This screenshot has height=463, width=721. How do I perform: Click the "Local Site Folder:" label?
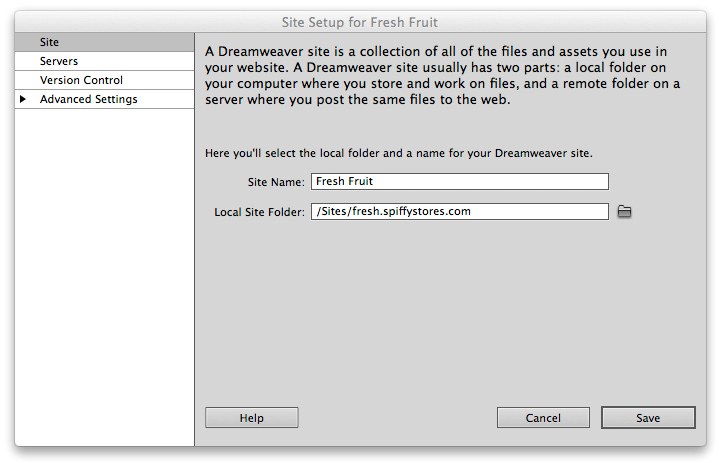click(259, 212)
